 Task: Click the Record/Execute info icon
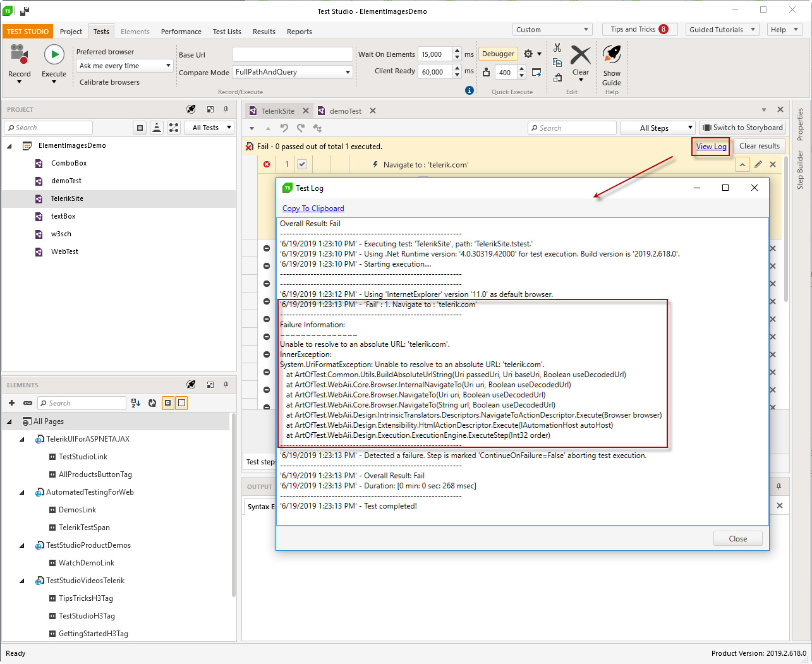pyautogui.click(x=470, y=90)
